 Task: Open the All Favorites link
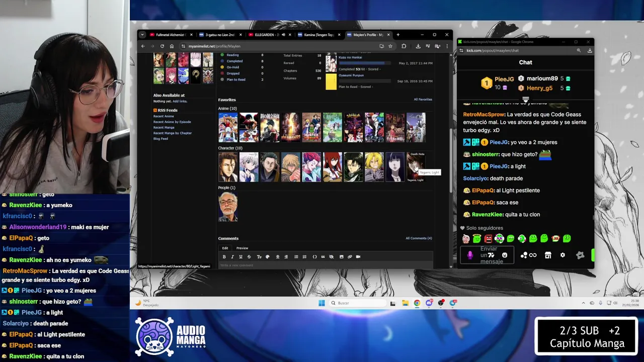coord(423,100)
